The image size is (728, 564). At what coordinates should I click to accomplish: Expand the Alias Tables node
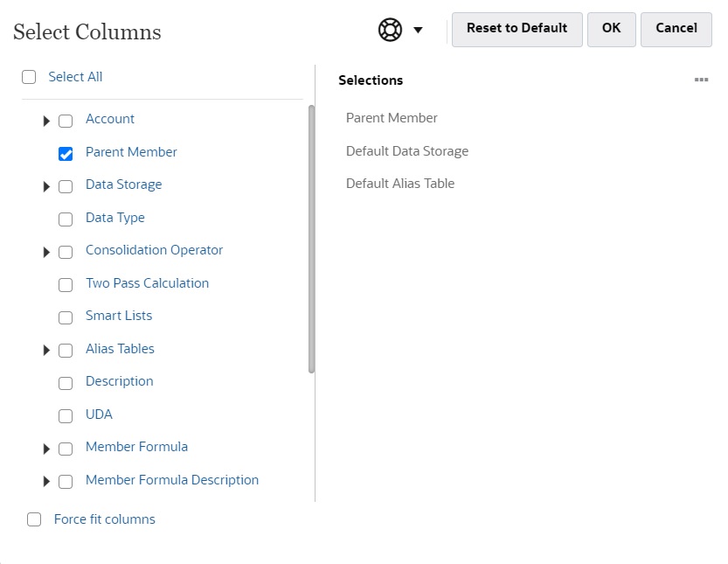coord(46,350)
